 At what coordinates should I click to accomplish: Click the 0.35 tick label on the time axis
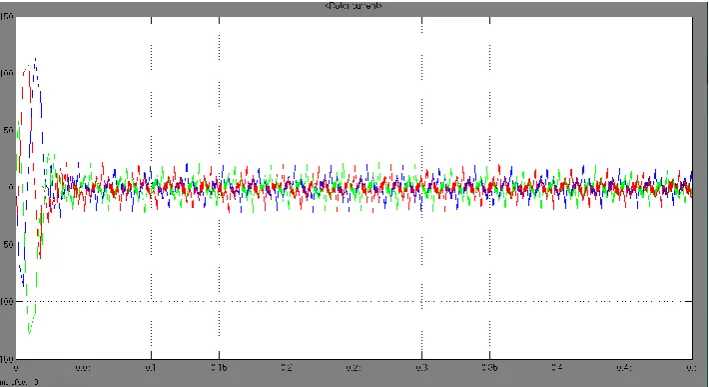click(489, 368)
